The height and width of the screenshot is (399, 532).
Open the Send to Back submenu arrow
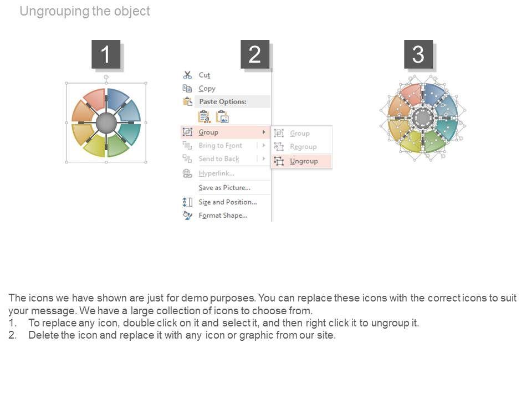tap(264, 159)
